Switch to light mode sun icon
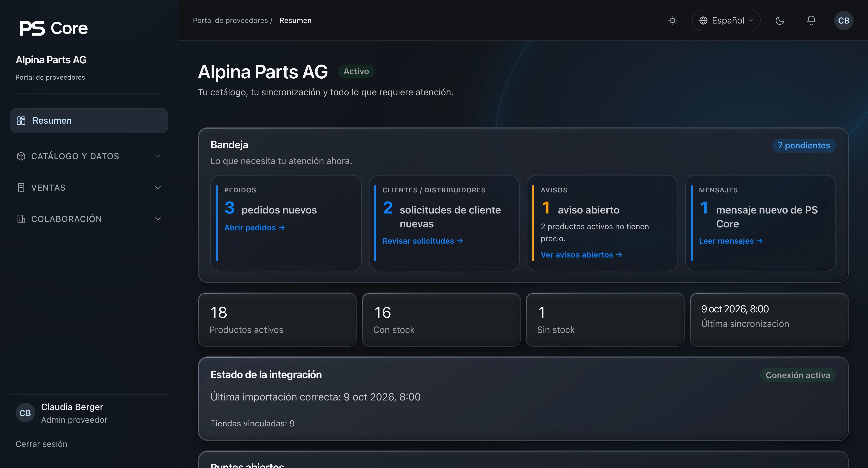Image resolution: width=868 pixels, height=468 pixels. coord(672,21)
